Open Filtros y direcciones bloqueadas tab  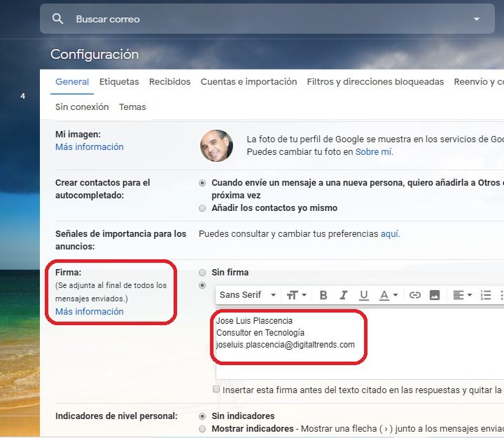[375, 82]
